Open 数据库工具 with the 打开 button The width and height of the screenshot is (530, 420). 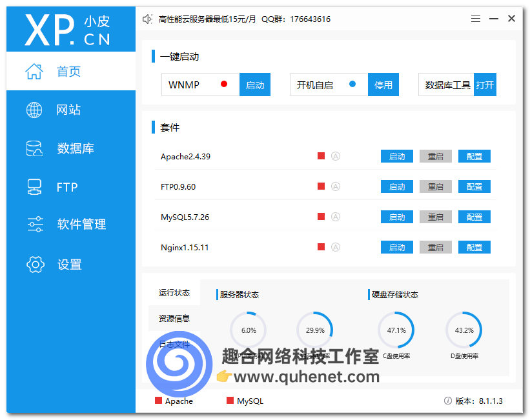pyautogui.click(x=485, y=85)
